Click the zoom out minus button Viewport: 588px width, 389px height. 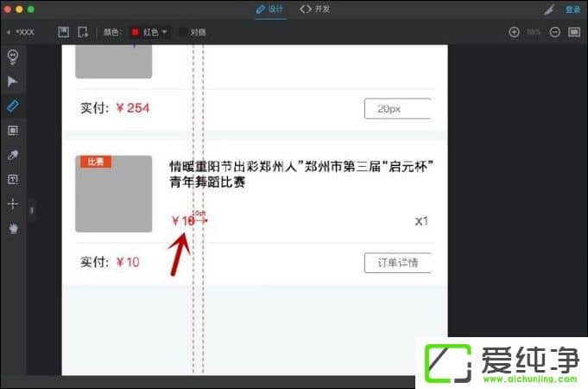(x=554, y=32)
